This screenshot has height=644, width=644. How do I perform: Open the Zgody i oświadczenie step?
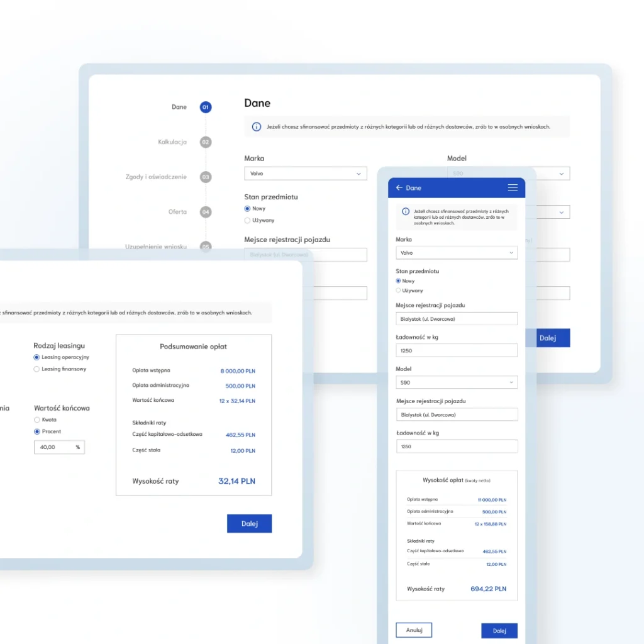pyautogui.click(x=156, y=177)
